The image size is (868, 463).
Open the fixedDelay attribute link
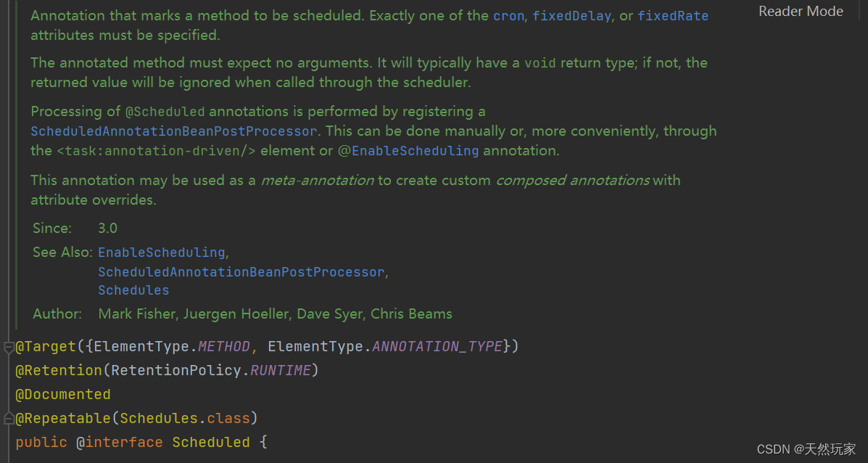571,15
